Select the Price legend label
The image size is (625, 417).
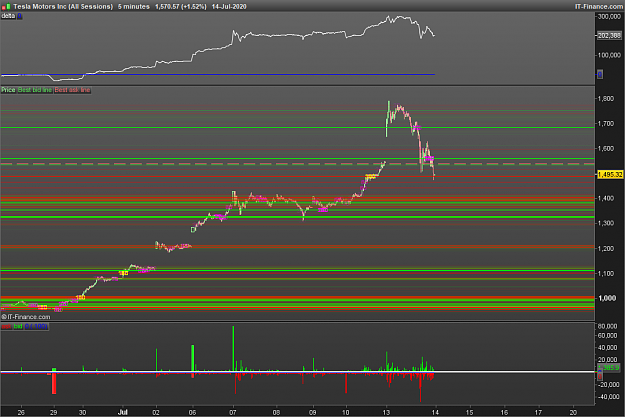[8, 90]
